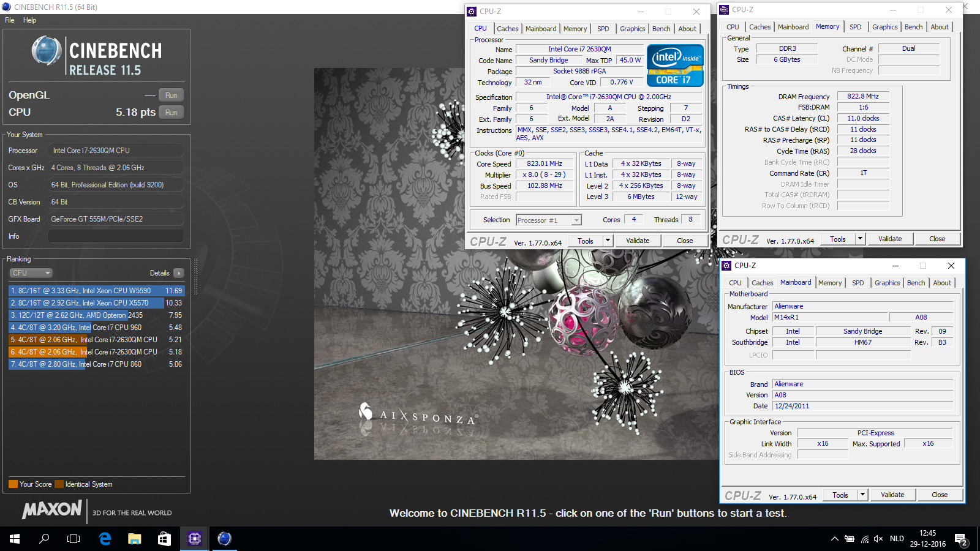Click the Identical System legend swatch
Viewport: 980px width, 551px height.
(59, 484)
